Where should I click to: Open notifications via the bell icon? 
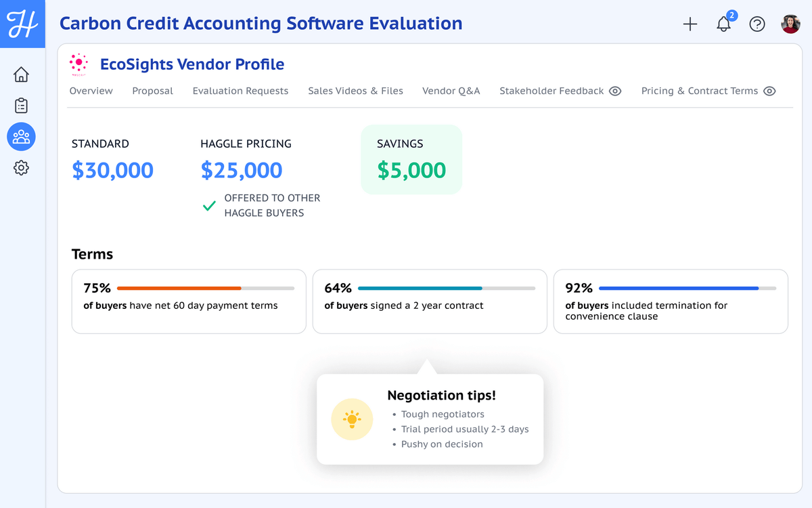723,24
